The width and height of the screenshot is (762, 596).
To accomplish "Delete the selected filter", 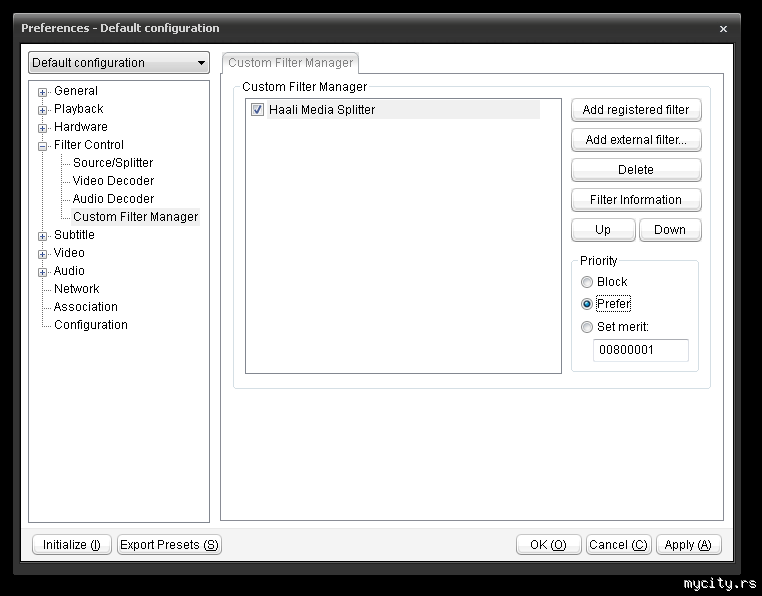I will click(636, 170).
